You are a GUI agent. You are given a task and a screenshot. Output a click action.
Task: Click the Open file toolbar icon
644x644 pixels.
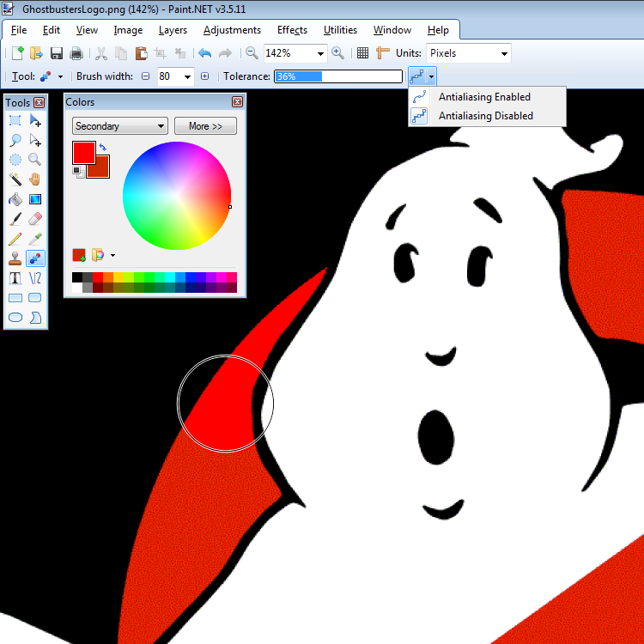[x=37, y=53]
